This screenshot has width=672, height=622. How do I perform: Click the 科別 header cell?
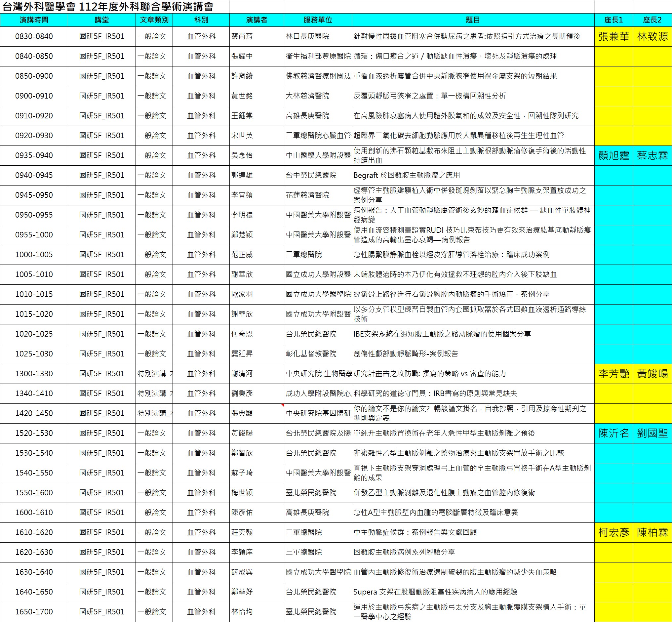tap(201, 20)
